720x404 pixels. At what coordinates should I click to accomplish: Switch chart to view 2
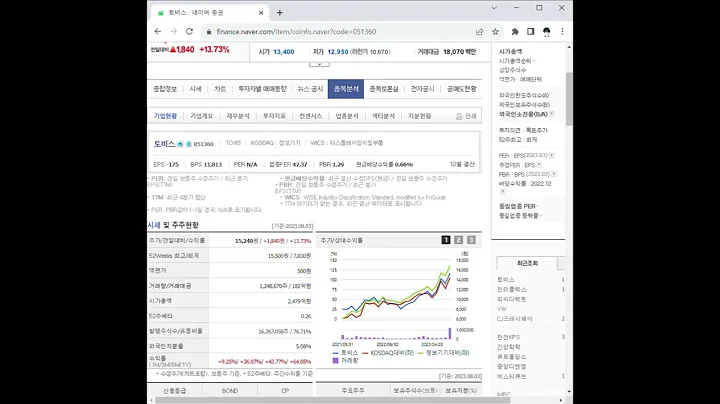tap(458, 240)
